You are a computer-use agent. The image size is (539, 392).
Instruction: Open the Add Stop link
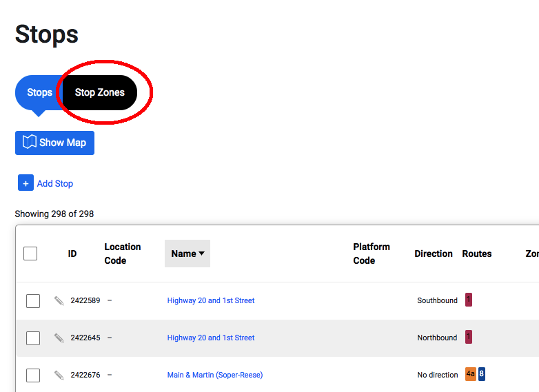point(55,183)
